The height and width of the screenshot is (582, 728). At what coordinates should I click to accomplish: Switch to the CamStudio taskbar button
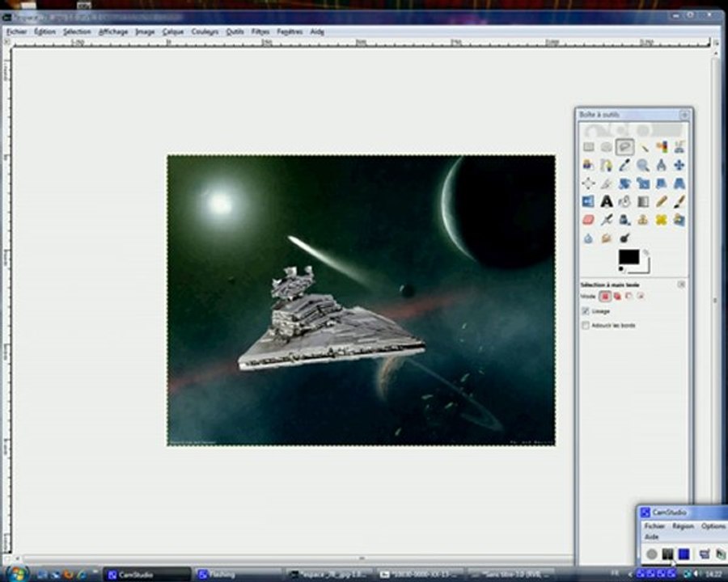146,574
